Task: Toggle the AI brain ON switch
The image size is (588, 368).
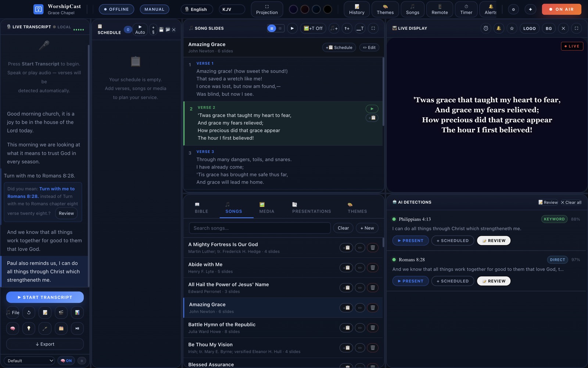Action: pos(66,361)
